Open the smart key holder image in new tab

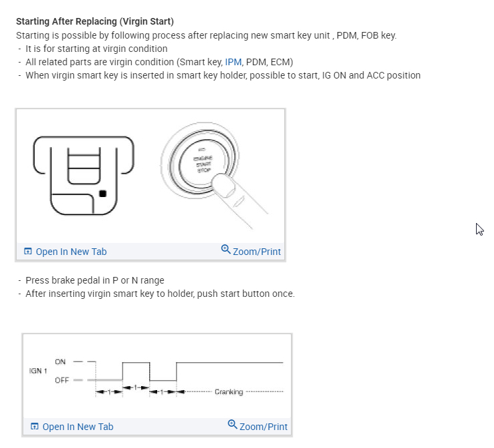coord(71,252)
